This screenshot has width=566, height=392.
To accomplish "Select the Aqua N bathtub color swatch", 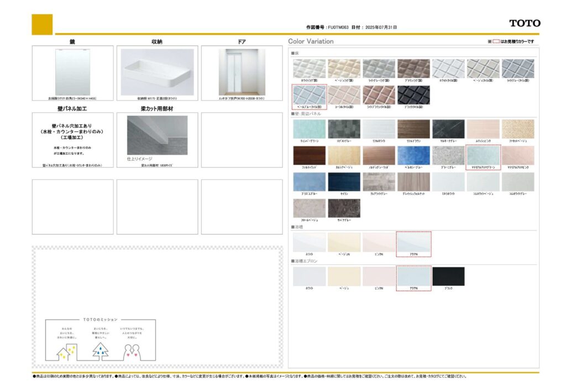I will coord(413,242).
